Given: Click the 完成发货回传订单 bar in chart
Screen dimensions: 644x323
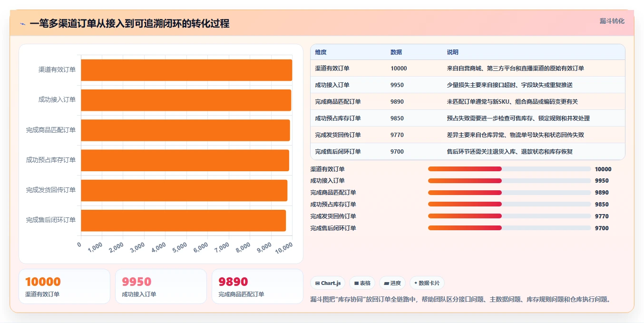Looking at the screenshot, I should (x=184, y=190).
